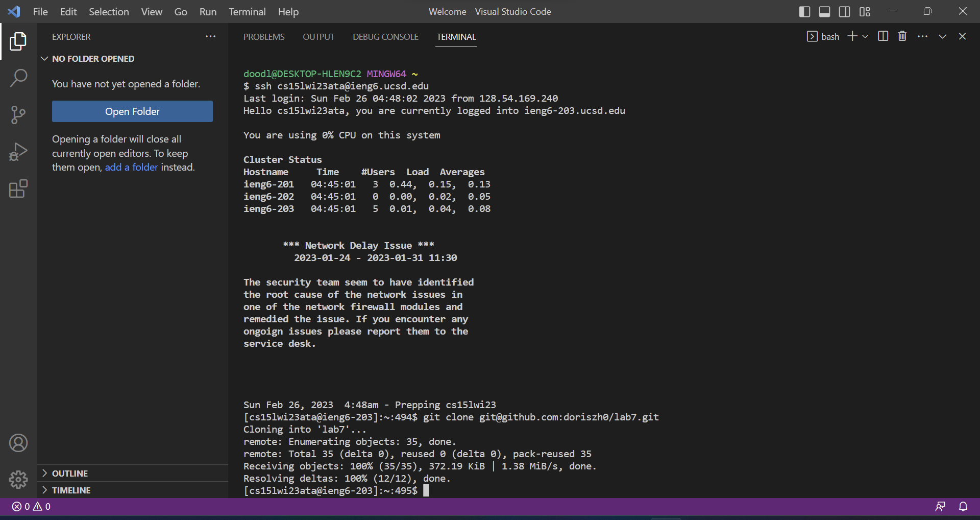Open the Extensions view
The height and width of the screenshot is (520, 980).
[x=18, y=188]
